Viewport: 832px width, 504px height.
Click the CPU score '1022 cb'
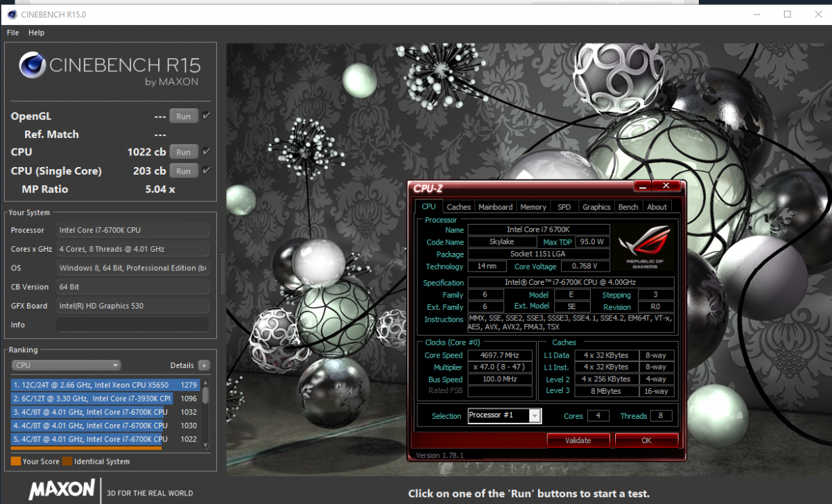146,152
